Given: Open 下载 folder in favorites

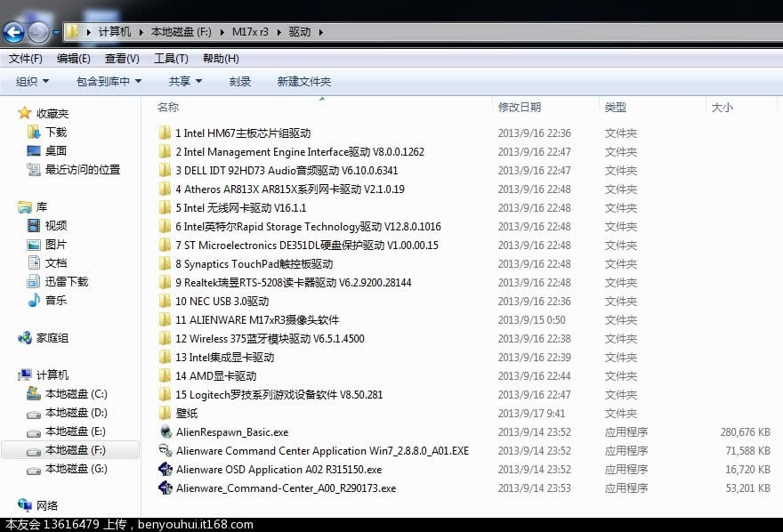Looking at the screenshot, I should [47, 133].
